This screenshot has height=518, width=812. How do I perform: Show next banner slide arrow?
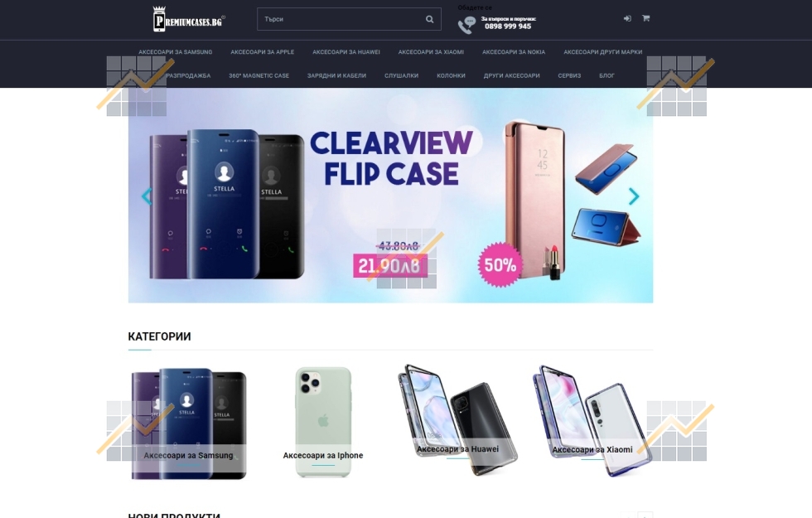[634, 196]
